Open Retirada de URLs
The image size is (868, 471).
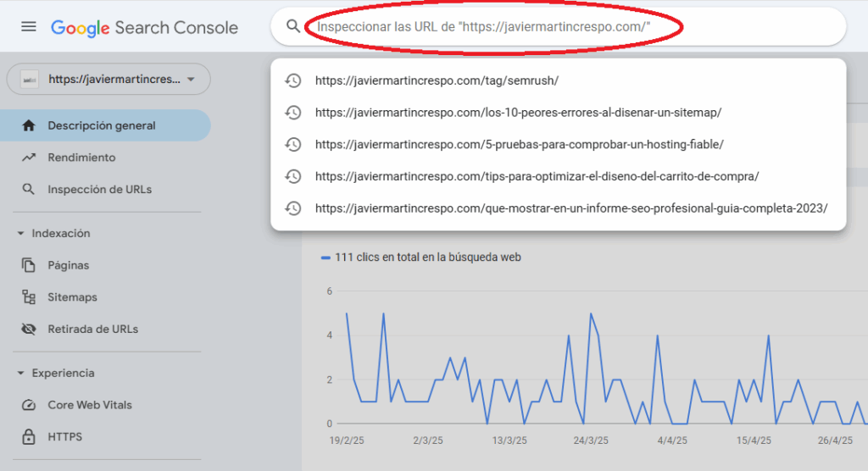tap(93, 330)
